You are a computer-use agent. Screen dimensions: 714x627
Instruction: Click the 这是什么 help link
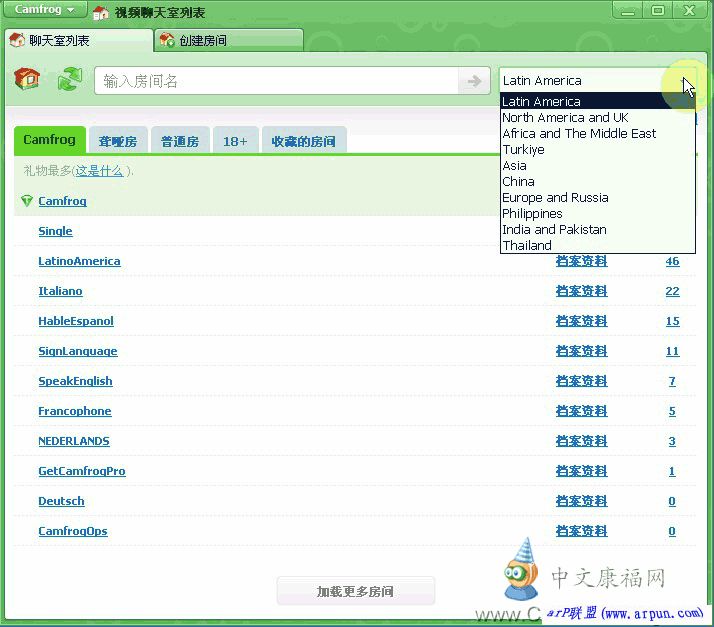coord(99,171)
